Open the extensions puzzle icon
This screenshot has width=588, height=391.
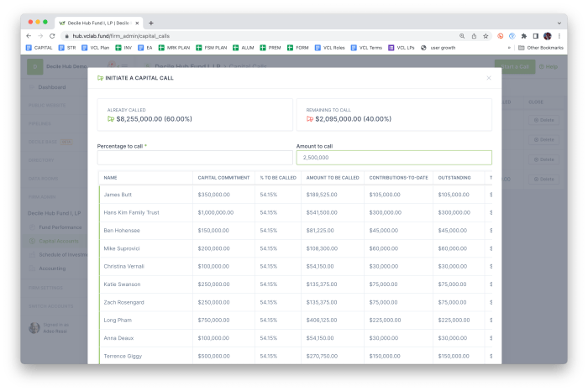[x=524, y=36]
